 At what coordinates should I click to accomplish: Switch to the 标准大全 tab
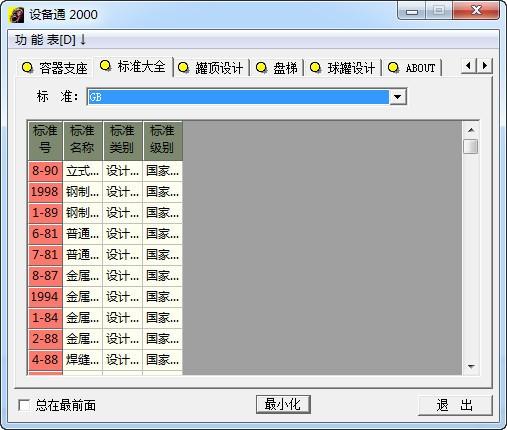click(133, 67)
